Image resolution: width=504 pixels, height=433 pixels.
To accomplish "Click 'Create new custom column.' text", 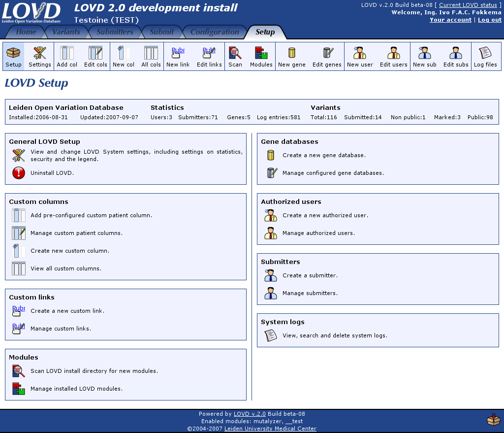I will point(70,251).
